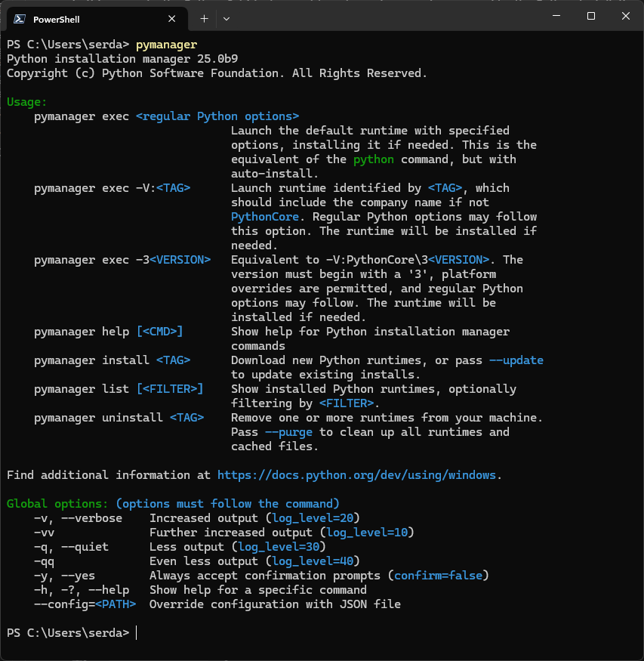Click the --update option text

[x=517, y=360]
